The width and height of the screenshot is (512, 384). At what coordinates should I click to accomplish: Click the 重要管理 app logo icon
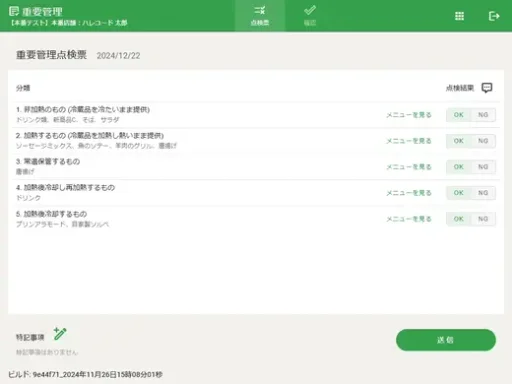[14, 11]
